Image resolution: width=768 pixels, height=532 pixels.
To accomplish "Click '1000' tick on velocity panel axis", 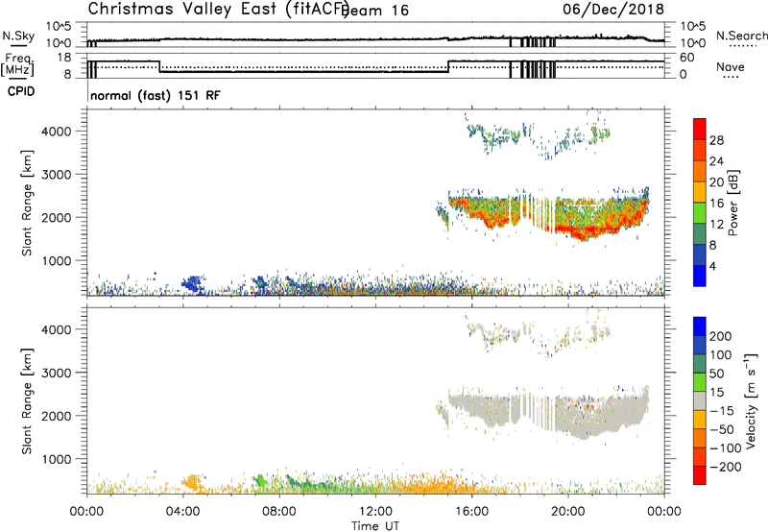I will 57,459.
